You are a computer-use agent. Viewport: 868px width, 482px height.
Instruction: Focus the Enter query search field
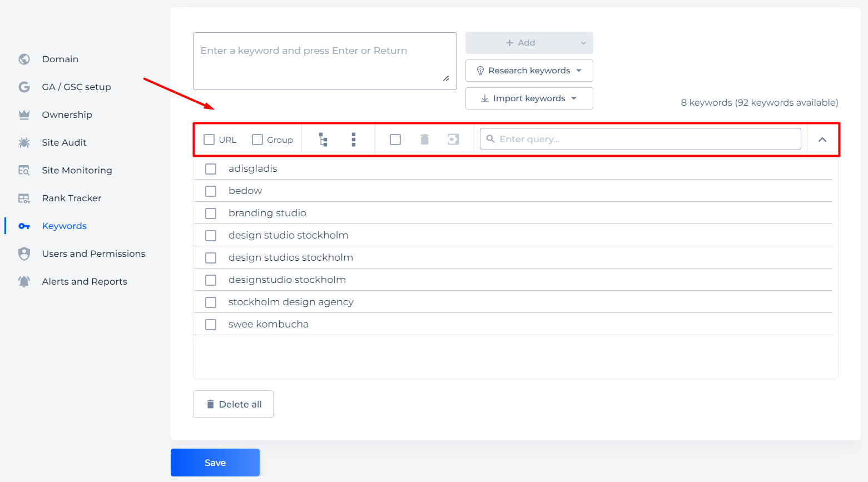click(x=641, y=139)
